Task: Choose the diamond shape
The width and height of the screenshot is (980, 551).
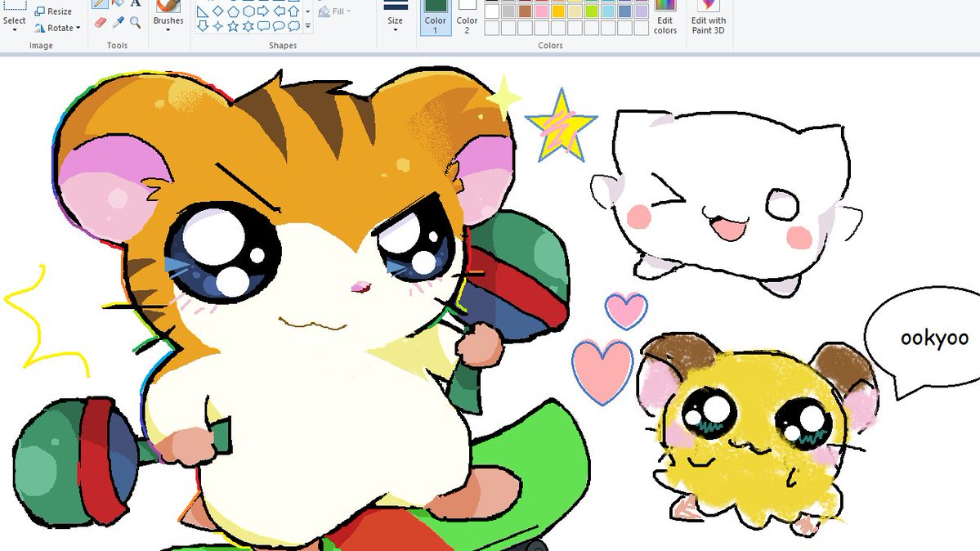Action: point(218,11)
